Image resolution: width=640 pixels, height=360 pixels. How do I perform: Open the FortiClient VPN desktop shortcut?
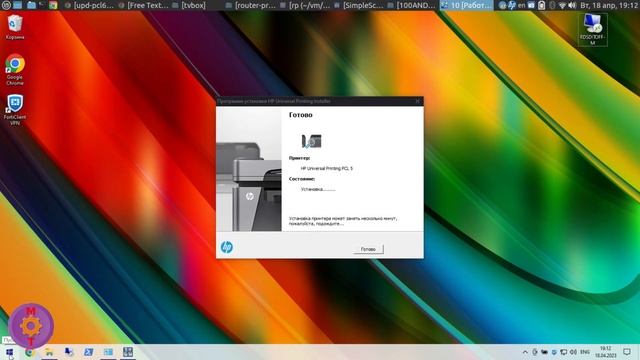tap(15, 109)
